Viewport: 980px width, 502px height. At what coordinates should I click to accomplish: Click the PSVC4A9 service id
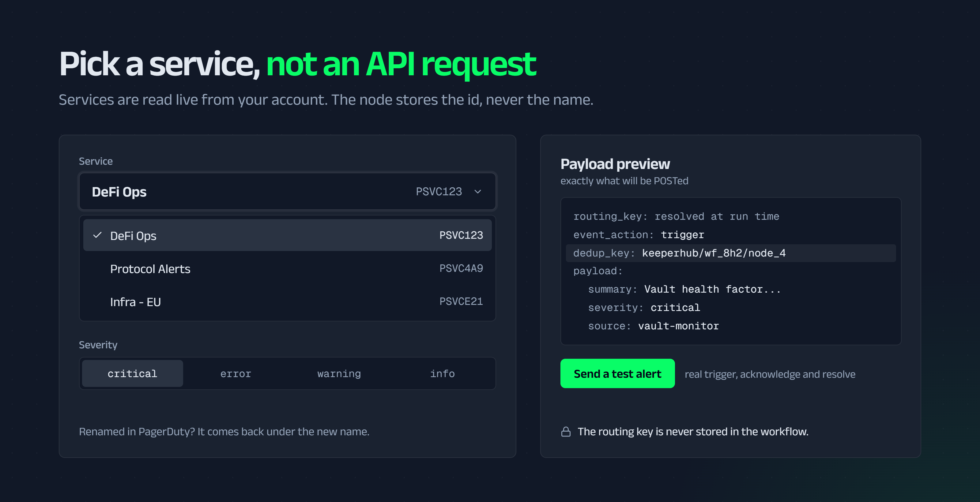(461, 268)
